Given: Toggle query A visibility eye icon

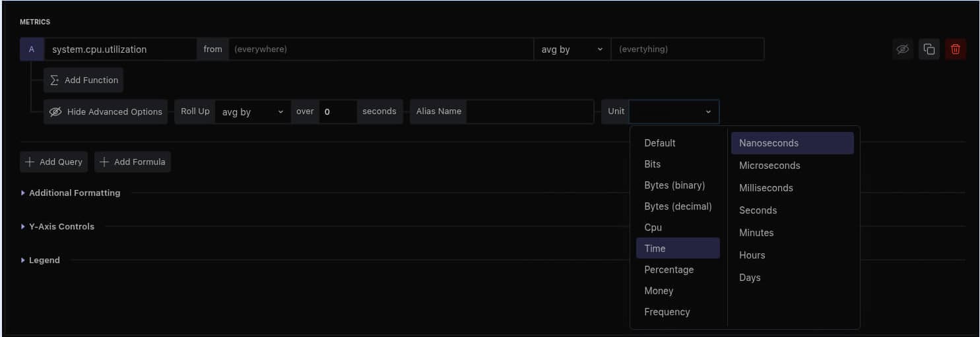Looking at the screenshot, I should tap(903, 49).
